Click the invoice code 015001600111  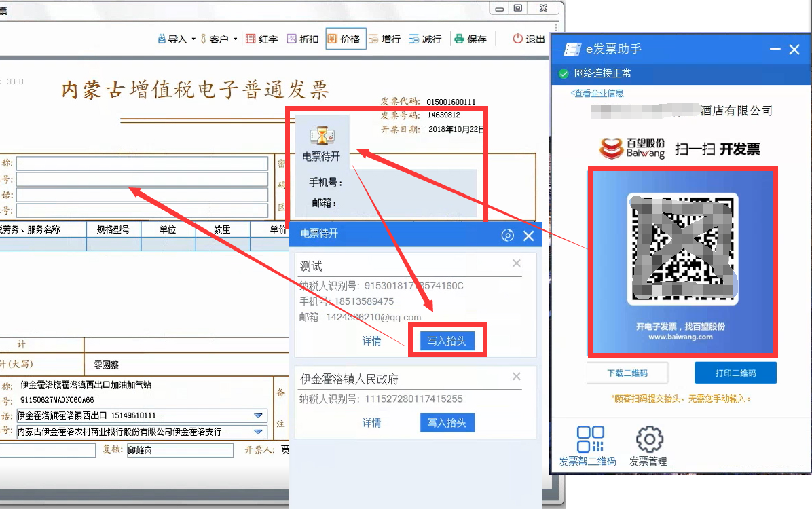point(451,102)
